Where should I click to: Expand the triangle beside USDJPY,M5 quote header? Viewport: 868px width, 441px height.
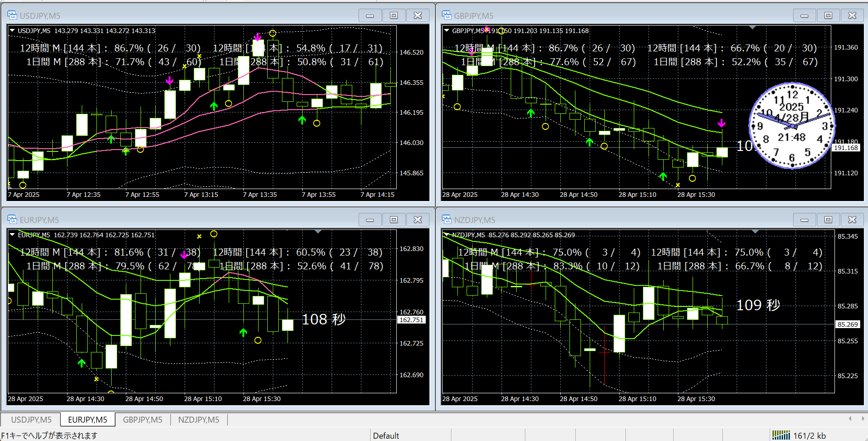pos(12,31)
